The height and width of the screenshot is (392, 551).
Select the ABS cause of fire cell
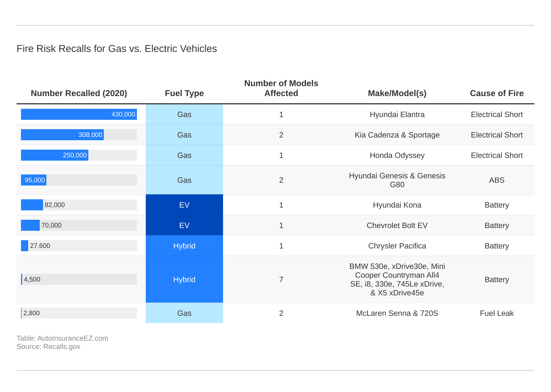coord(496,180)
